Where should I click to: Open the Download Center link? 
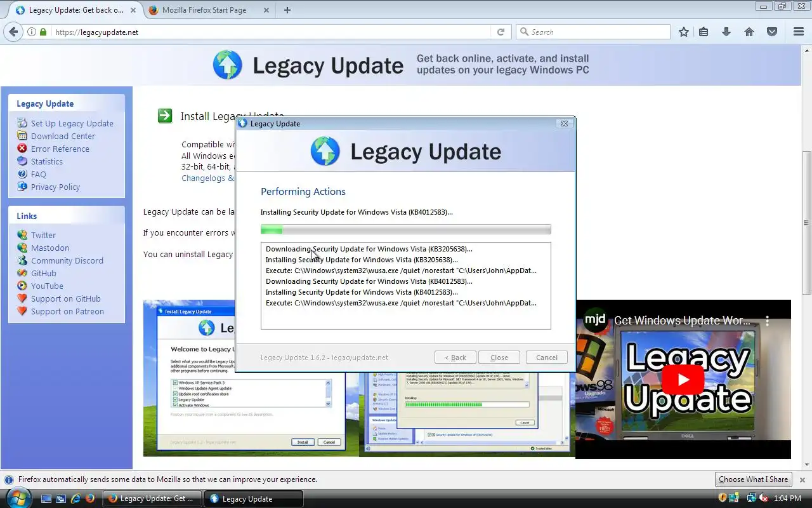[63, 136]
